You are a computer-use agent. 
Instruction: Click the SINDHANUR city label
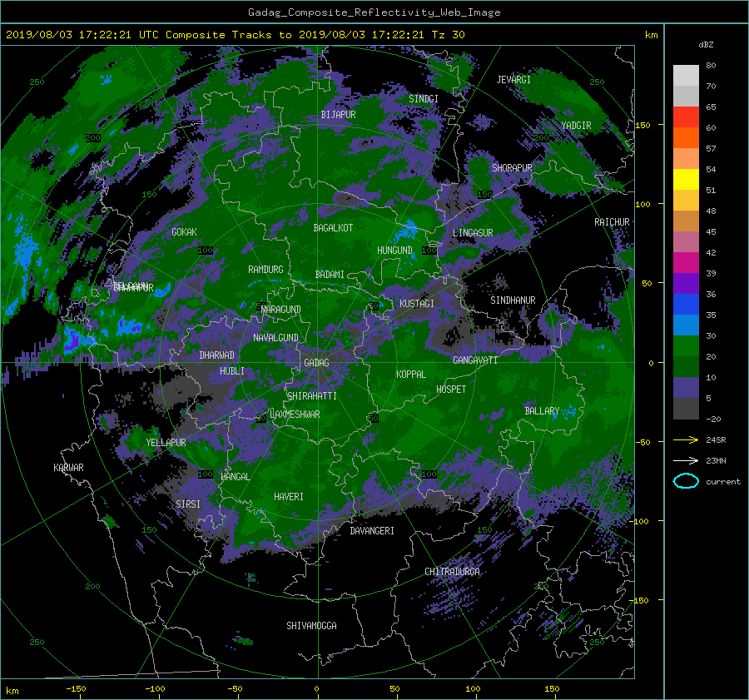pyautogui.click(x=513, y=300)
